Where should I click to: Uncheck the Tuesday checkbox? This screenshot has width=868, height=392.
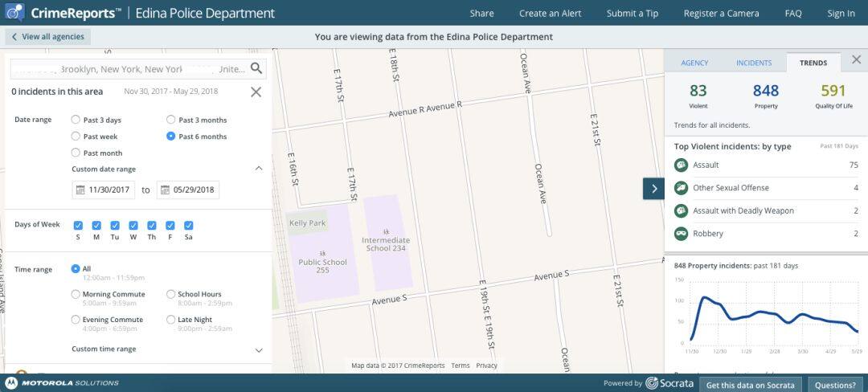115,226
